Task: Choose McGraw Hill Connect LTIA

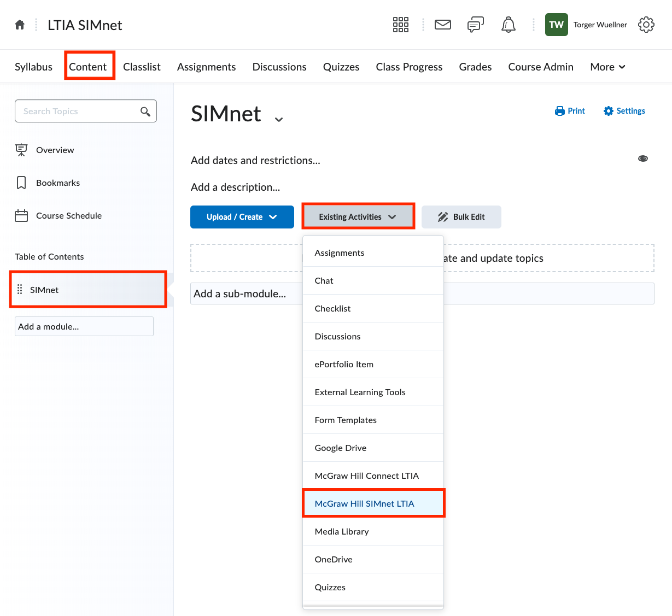Action: coord(373,476)
